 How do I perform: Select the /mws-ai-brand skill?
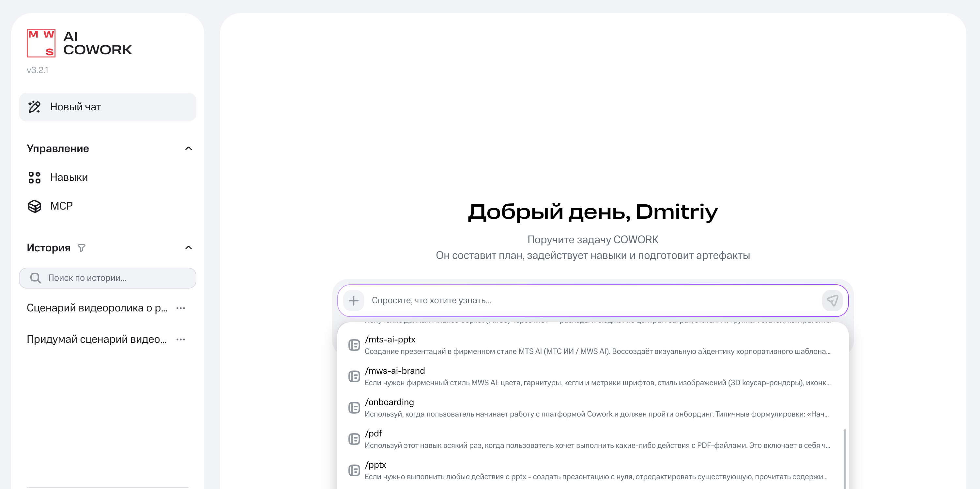coord(593,376)
